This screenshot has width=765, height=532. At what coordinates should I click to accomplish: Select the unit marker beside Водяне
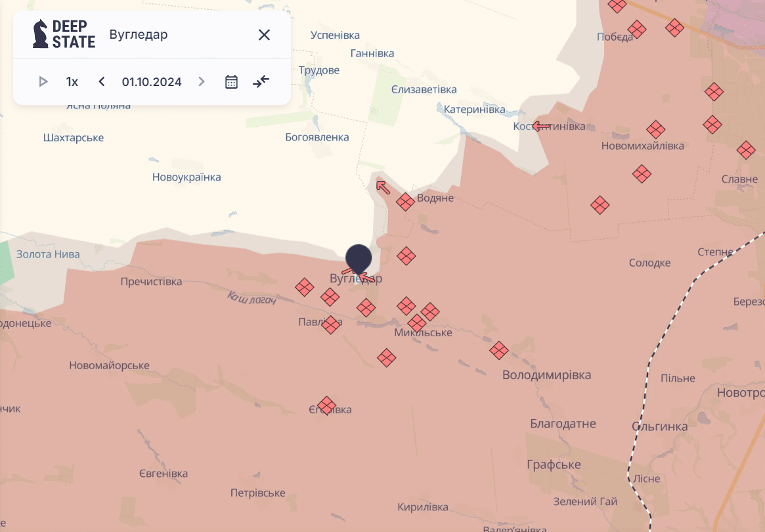pyautogui.click(x=405, y=201)
